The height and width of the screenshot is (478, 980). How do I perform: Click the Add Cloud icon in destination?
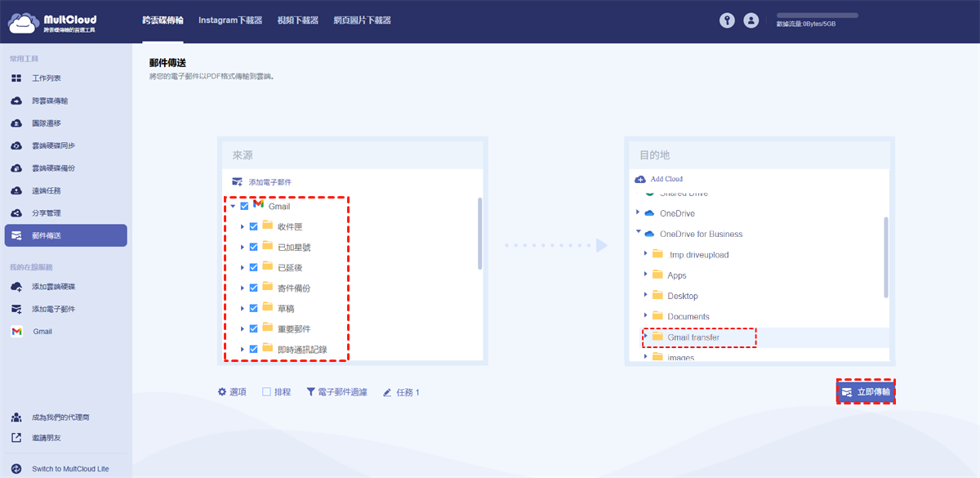tap(640, 179)
